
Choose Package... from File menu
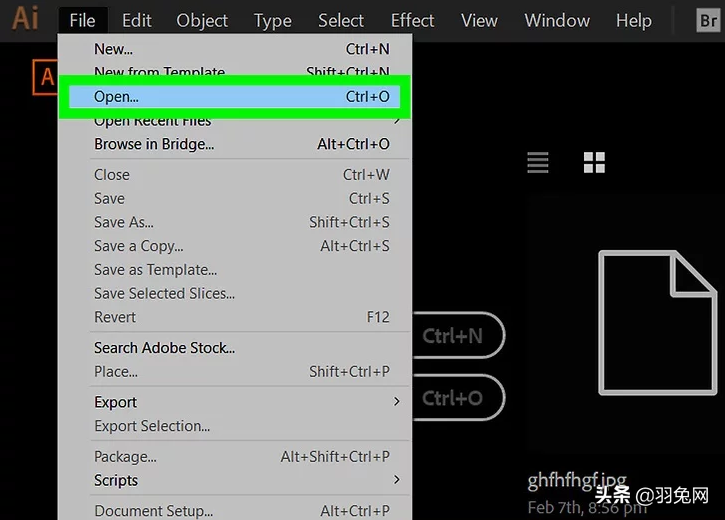235,457
